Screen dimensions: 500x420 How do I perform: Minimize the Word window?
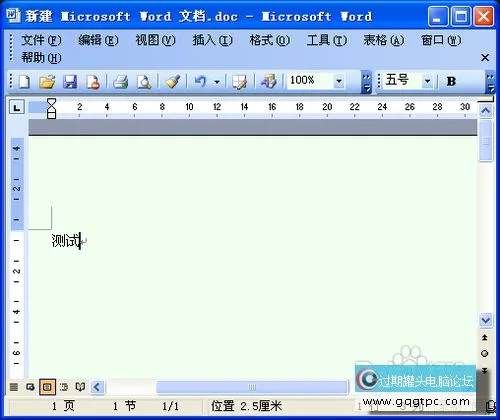438,16
